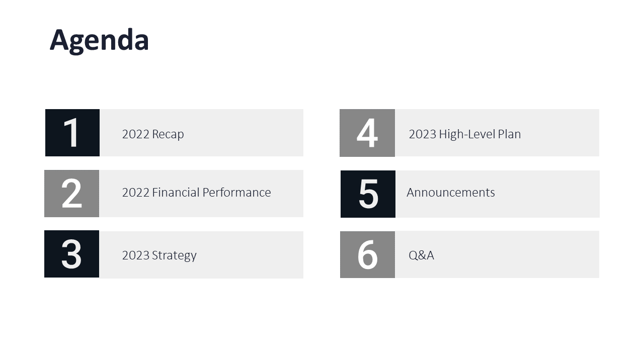Pick the gray number 4 box
Image resolution: width=644 pixels, height=362 pixels.
[367, 133]
